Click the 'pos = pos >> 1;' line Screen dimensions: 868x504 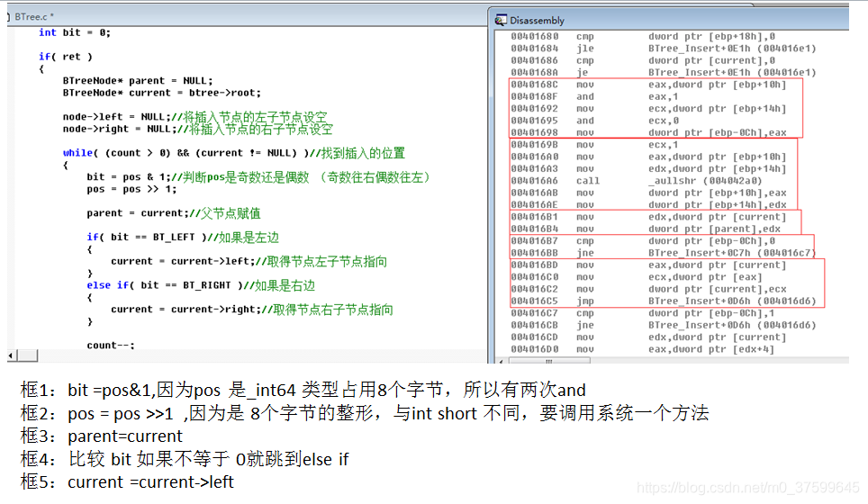coord(131,189)
